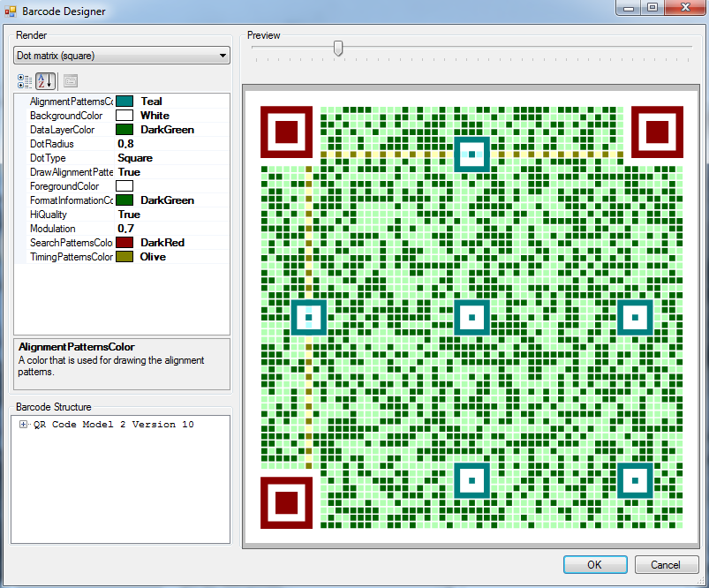Select the DataLayerColor property label
This screenshot has height=588, width=709.
click(63, 130)
